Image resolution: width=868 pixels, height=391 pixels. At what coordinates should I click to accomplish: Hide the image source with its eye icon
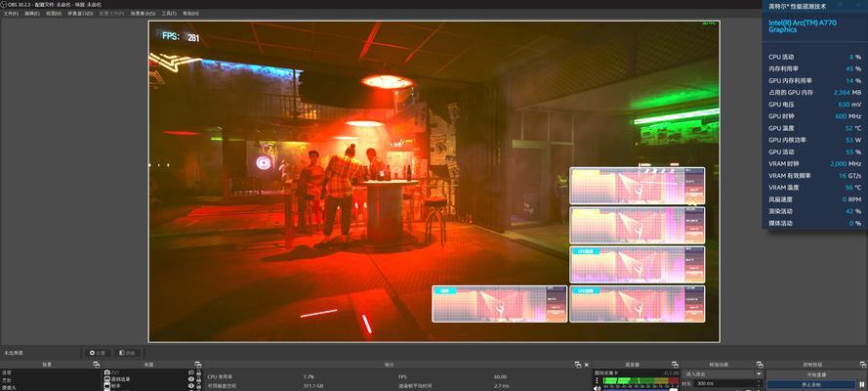pyautogui.click(x=191, y=379)
